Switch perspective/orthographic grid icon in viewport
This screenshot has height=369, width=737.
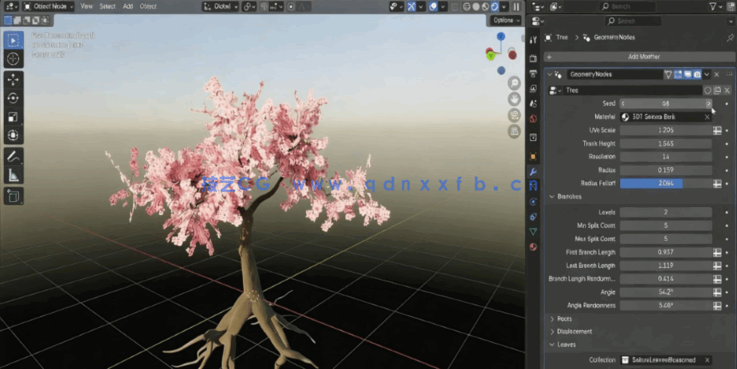click(514, 131)
